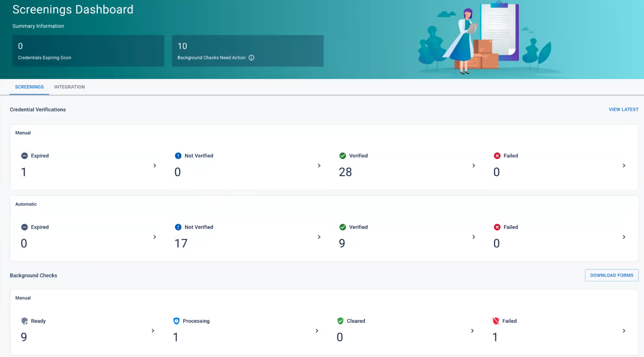Expand the Manual Expired credentials chevron
Viewport: 644px width, 357px height.
click(x=154, y=165)
